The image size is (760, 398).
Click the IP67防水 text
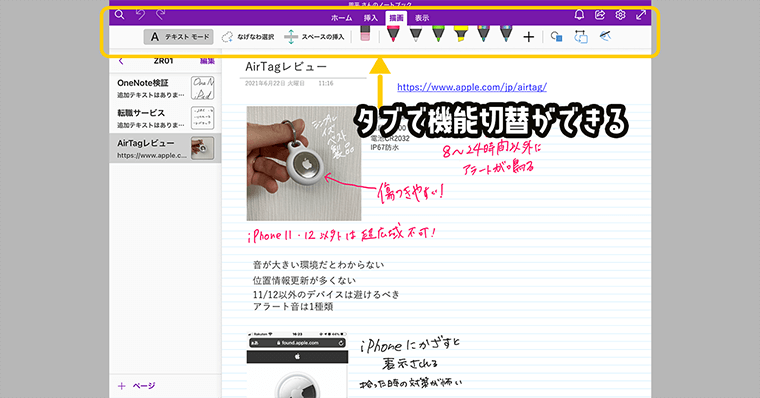(385, 147)
